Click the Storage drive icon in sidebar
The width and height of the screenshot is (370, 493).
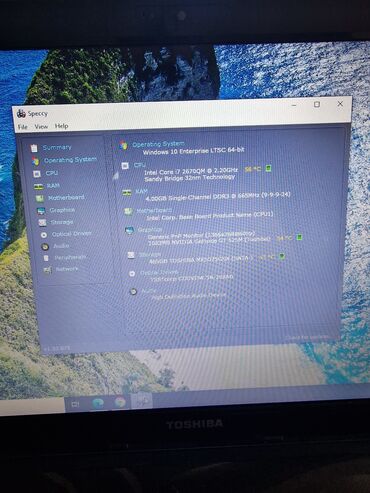(42, 223)
